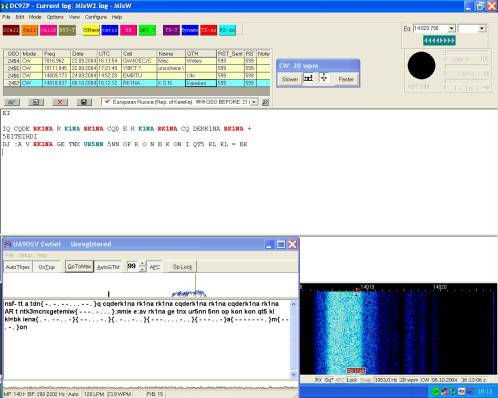498x398 pixels.
Task: Click the red X delete QSO icon
Action: click(60, 102)
